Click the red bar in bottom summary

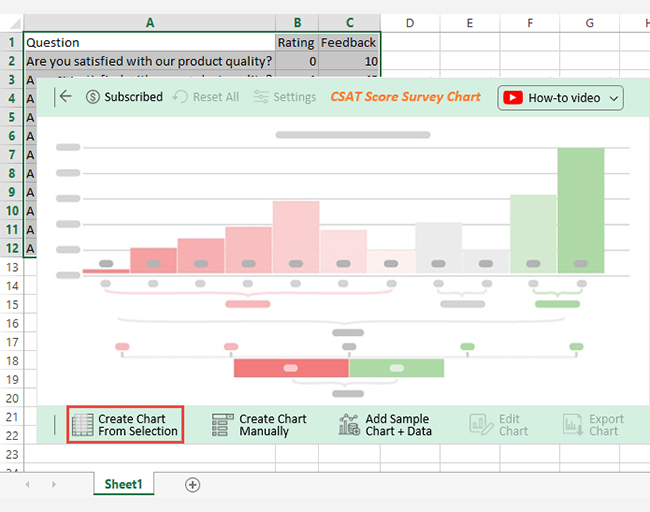tap(291, 368)
